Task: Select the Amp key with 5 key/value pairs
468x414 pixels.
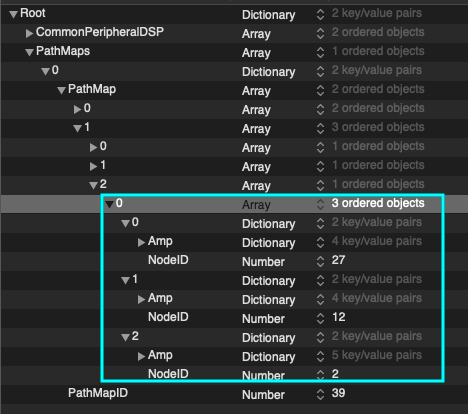Action: click(x=160, y=355)
